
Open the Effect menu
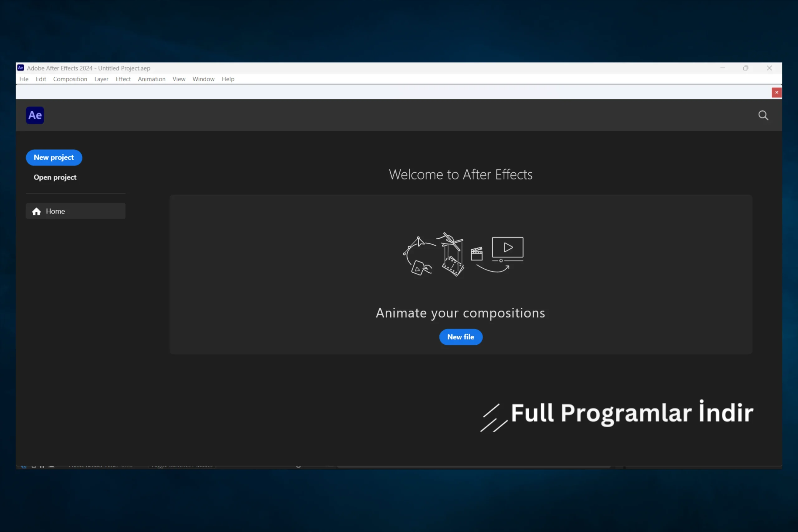[123, 79]
